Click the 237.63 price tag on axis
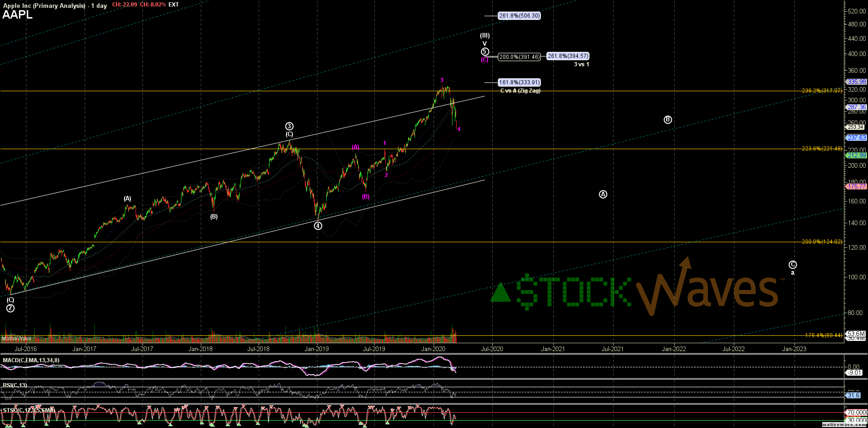868x428 pixels. pyautogui.click(x=856, y=138)
